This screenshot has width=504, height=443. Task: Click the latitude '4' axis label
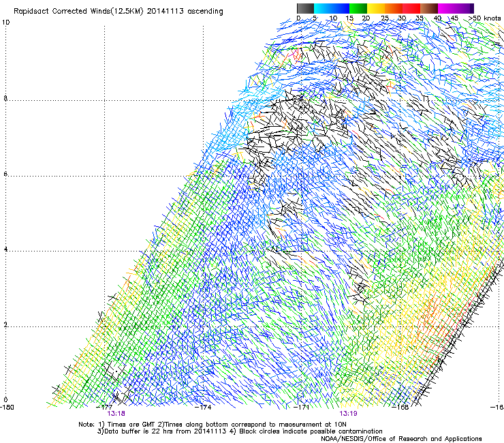click(x=5, y=249)
